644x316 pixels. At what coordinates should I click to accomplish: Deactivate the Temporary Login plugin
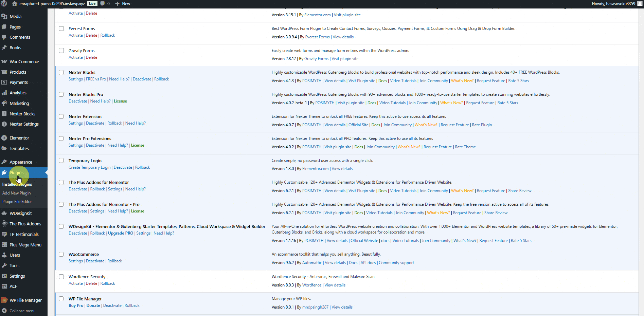point(123,167)
